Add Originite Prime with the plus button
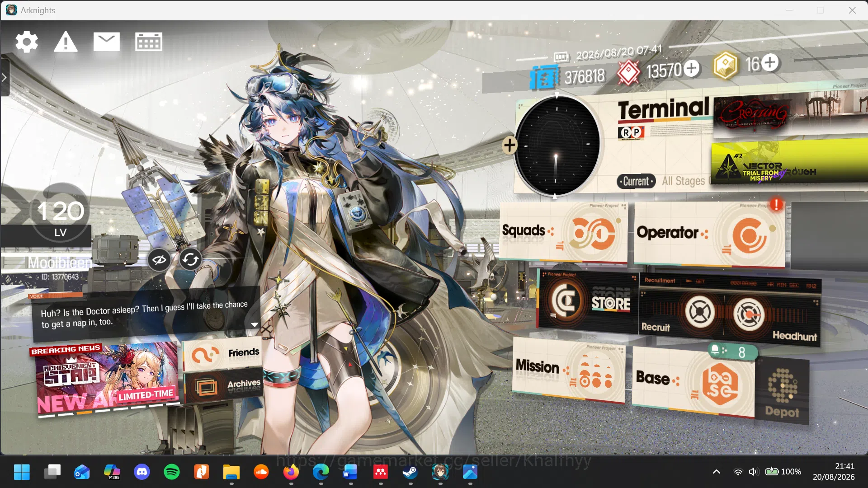The image size is (868, 488). [x=770, y=63]
